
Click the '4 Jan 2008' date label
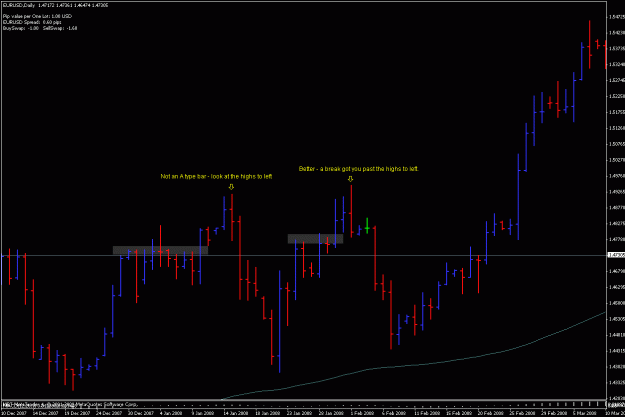point(171,413)
